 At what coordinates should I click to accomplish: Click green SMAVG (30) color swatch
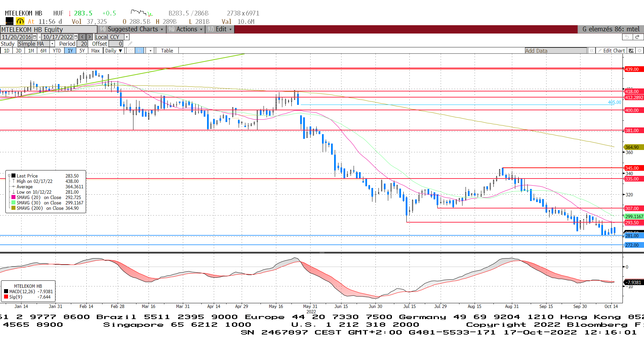click(13, 203)
